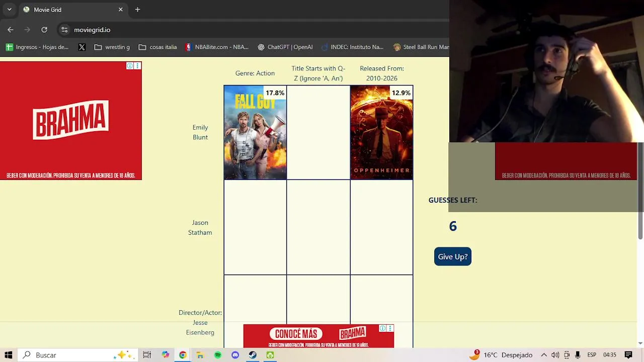
Task: Click the Jason Statham row label
Action: coord(200,227)
